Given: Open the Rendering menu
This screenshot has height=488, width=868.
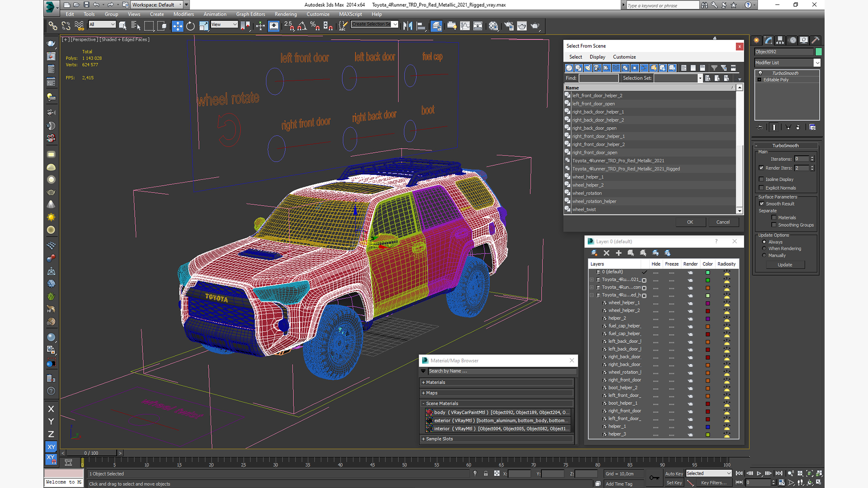Looking at the screenshot, I should [x=286, y=14].
